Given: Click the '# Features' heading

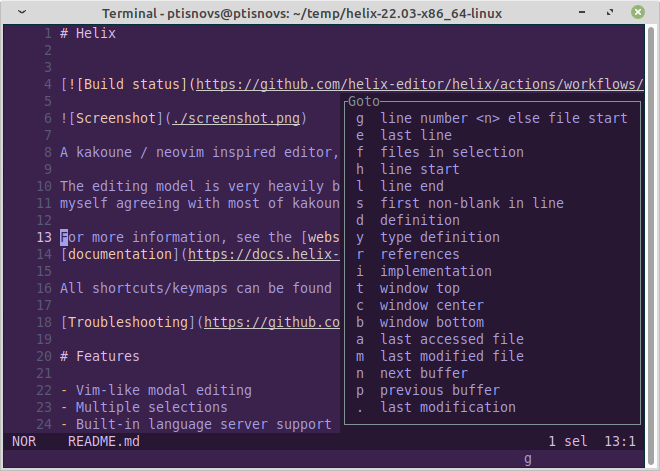Looking at the screenshot, I should (100, 356).
